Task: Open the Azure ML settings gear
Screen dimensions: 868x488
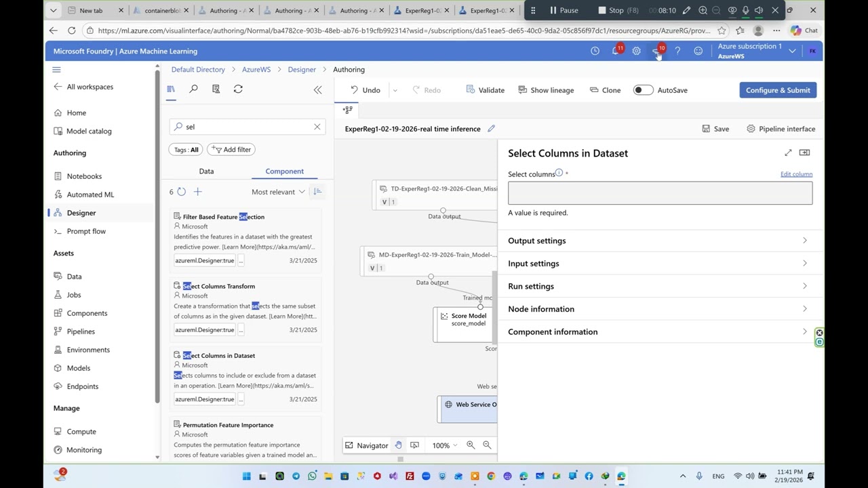Action: coord(636,51)
